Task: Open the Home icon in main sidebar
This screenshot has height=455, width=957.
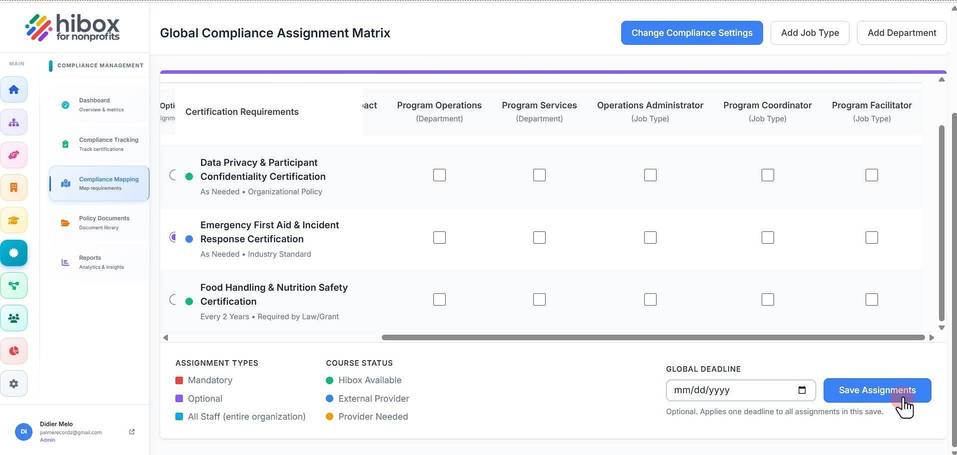Action: click(13, 90)
